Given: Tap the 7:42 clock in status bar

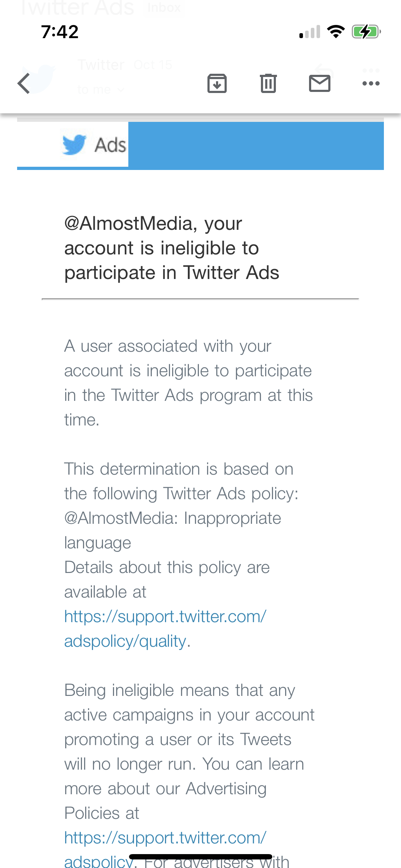Looking at the screenshot, I should point(60,32).
